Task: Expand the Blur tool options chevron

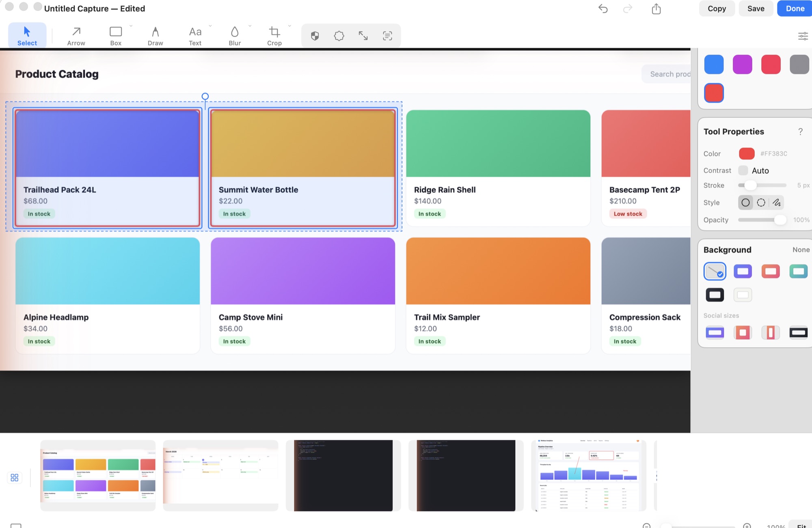Action: 250,26
